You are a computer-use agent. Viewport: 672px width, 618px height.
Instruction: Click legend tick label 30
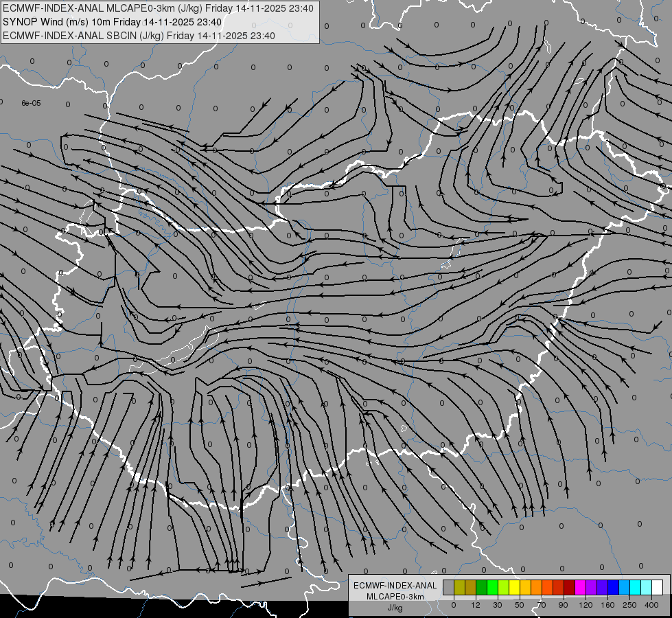498,605
